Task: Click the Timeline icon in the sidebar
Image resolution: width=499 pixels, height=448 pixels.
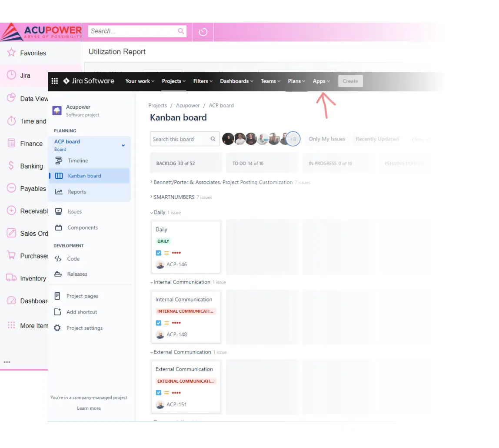Action: click(59, 160)
